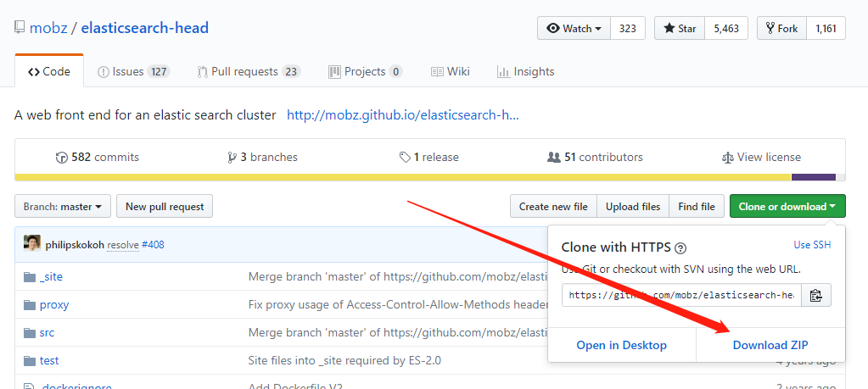Star the repository

(680, 28)
